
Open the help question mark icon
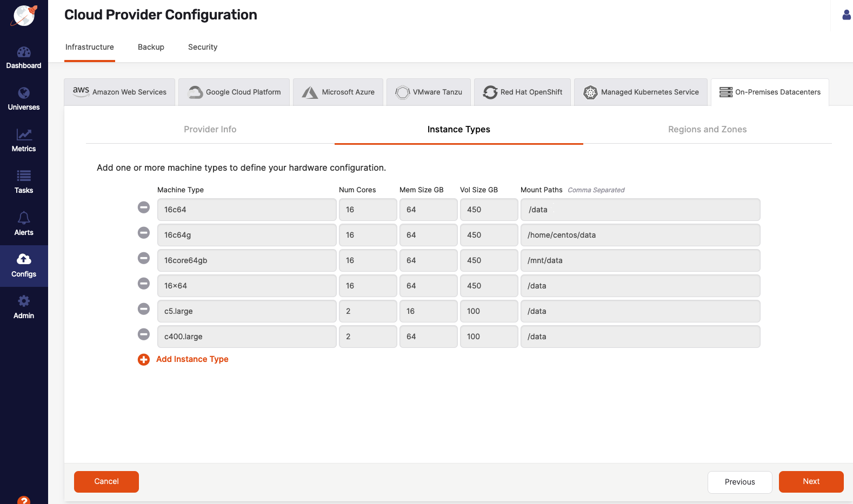point(24,500)
